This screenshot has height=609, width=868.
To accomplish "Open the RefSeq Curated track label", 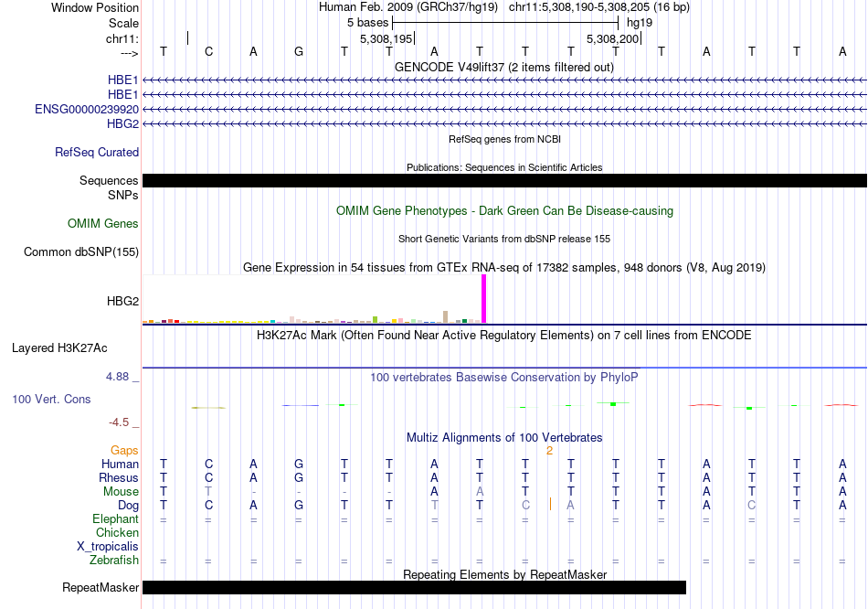I will [97, 153].
